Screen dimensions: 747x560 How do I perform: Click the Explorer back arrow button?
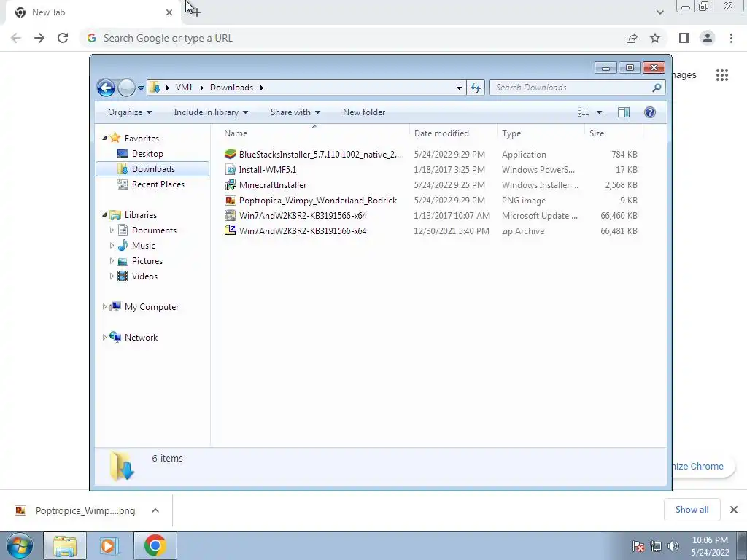click(106, 87)
